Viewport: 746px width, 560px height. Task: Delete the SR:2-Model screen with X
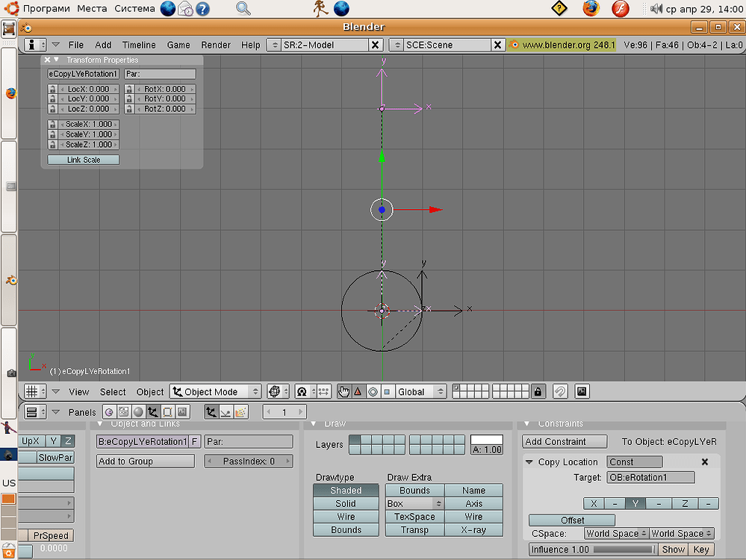point(375,45)
